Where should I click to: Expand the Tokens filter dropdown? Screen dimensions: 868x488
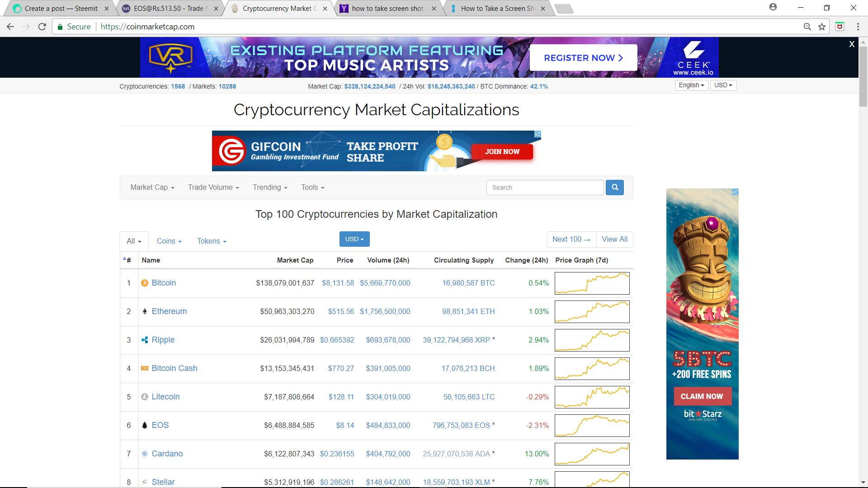click(212, 241)
